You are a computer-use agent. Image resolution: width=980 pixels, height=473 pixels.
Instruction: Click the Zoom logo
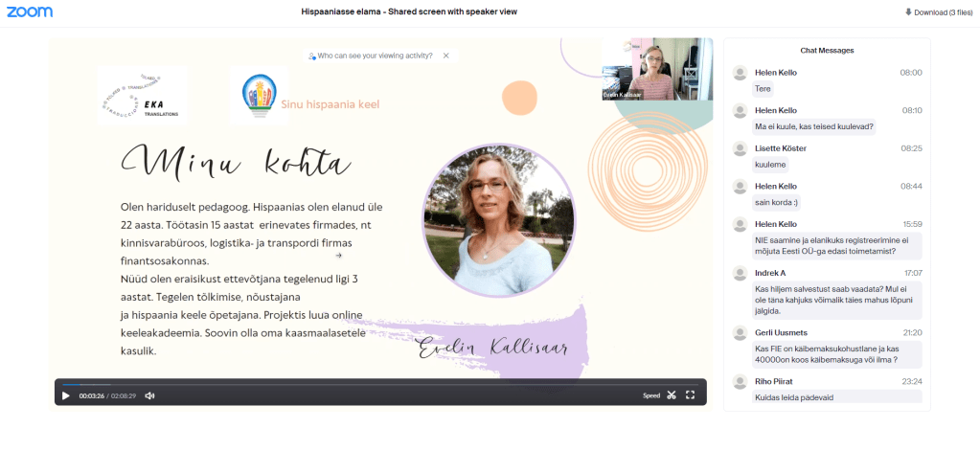tap(30, 12)
